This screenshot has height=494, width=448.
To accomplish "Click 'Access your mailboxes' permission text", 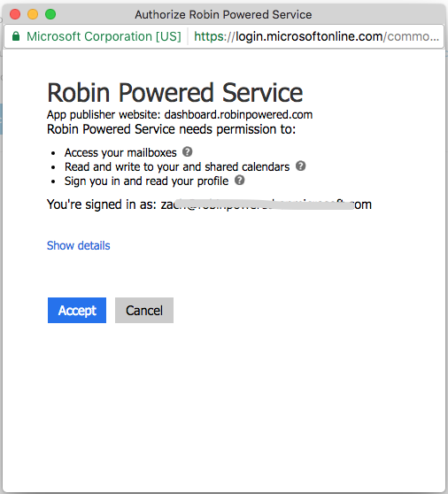I will point(120,152).
